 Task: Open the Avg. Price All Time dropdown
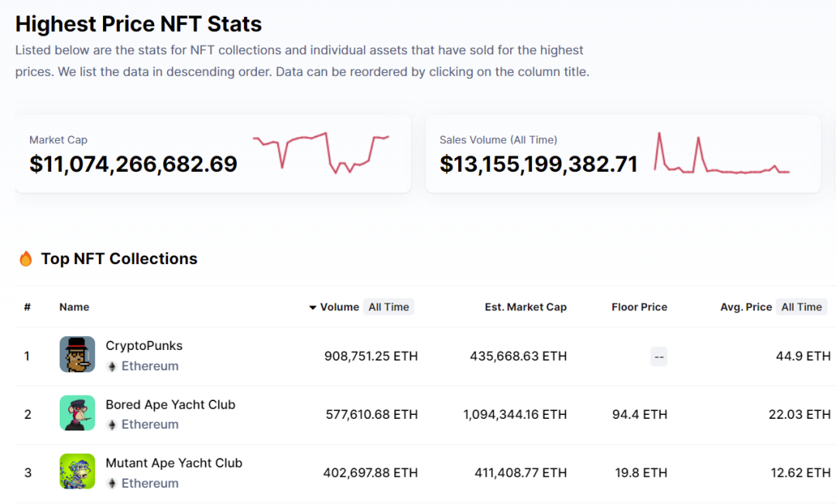tap(801, 307)
